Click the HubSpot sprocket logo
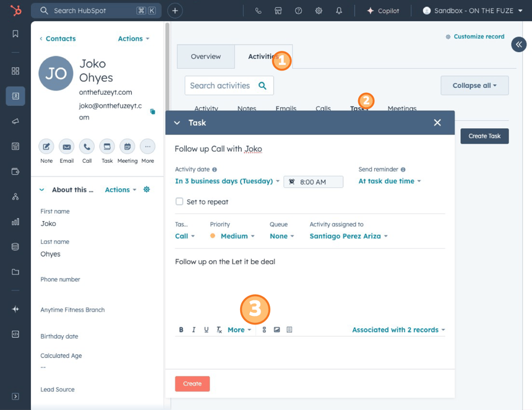This screenshot has width=532, height=410. pos(15,10)
